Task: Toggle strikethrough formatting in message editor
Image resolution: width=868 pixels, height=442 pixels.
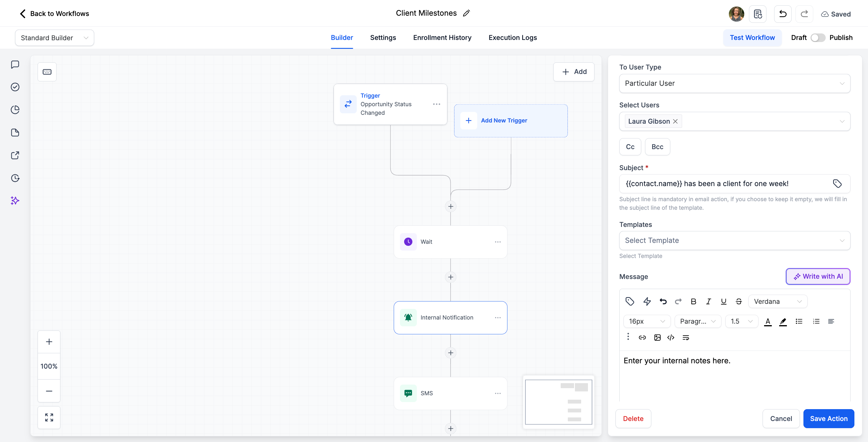Action: (739, 301)
